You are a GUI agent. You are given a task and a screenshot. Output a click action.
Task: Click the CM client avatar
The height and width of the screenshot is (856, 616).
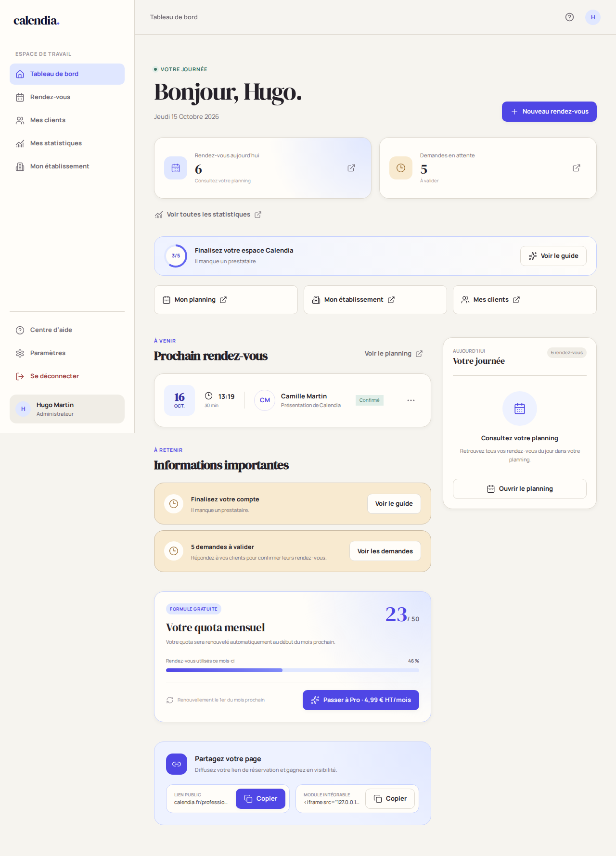point(265,400)
